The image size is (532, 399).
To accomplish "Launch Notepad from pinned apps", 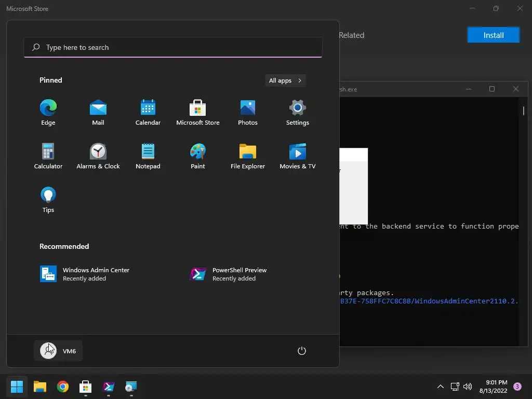I will (148, 156).
